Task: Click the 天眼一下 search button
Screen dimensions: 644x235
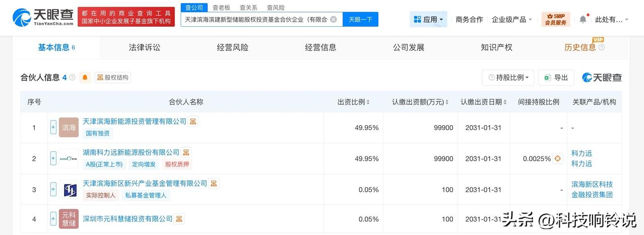Action: click(361, 19)
